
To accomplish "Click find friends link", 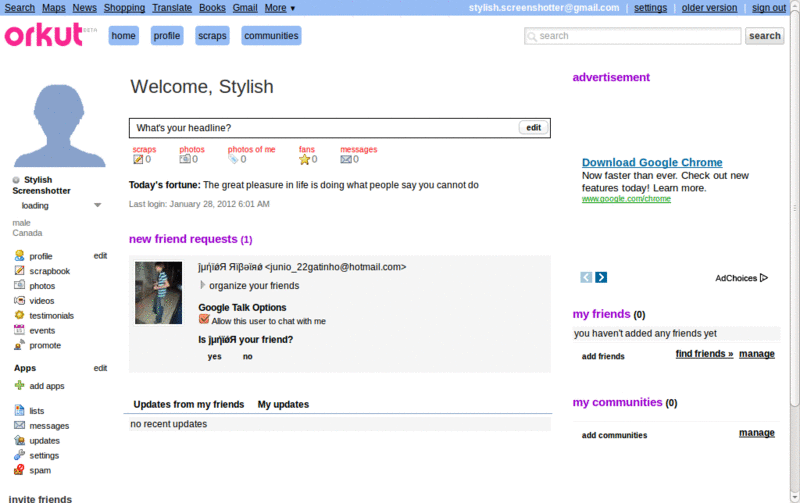I will pos(704,354).
